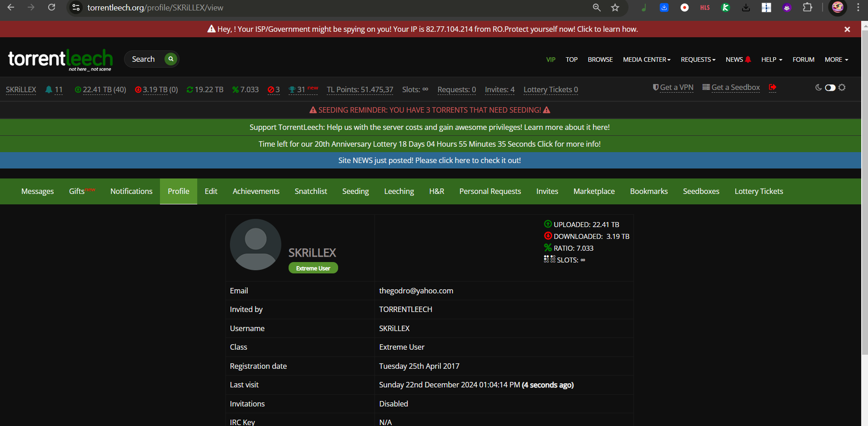Open the Lottery Tickets tab
The width and height of the screenshot is (868, 426).
tap(759, 191)
